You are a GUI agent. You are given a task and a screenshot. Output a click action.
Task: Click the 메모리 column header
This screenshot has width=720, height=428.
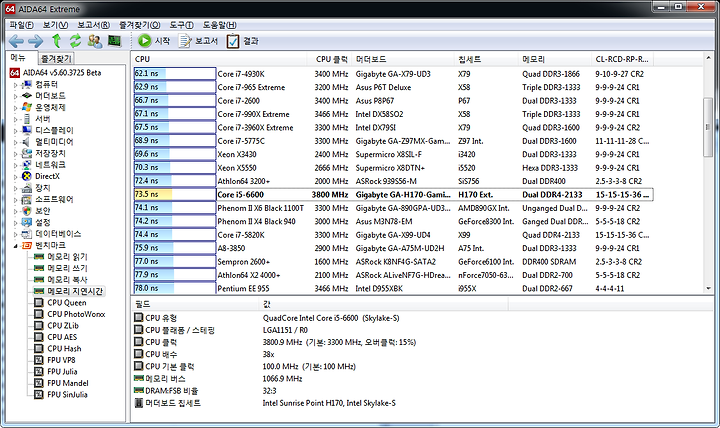point(555,59)
